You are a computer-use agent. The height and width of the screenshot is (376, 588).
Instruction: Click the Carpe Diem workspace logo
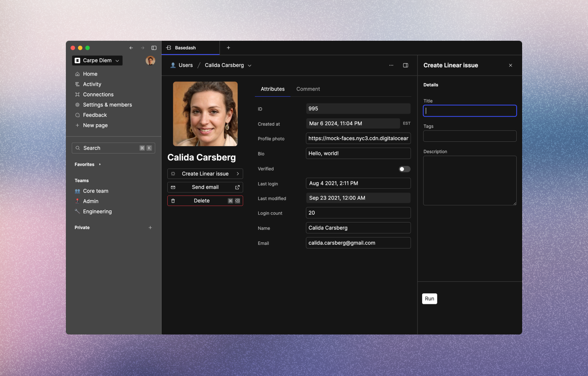[x=78, y=60]
